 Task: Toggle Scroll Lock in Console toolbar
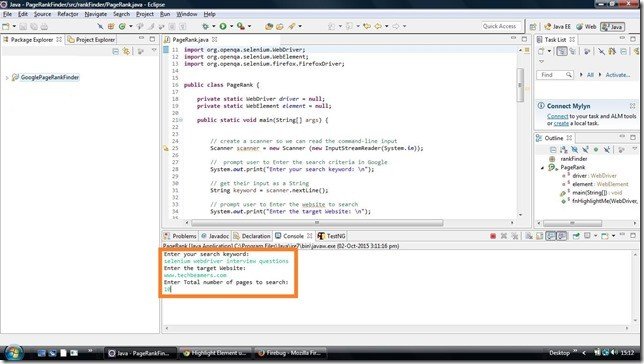[540, 236]
